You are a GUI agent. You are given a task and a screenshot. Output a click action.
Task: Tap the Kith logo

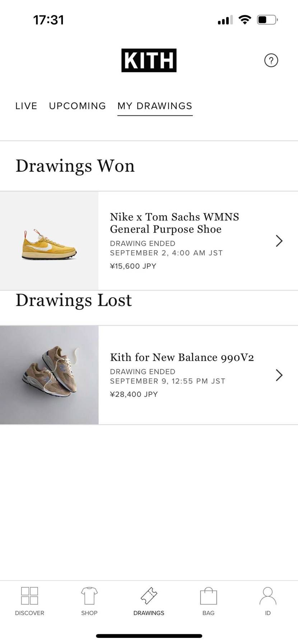tap(149, 60)
